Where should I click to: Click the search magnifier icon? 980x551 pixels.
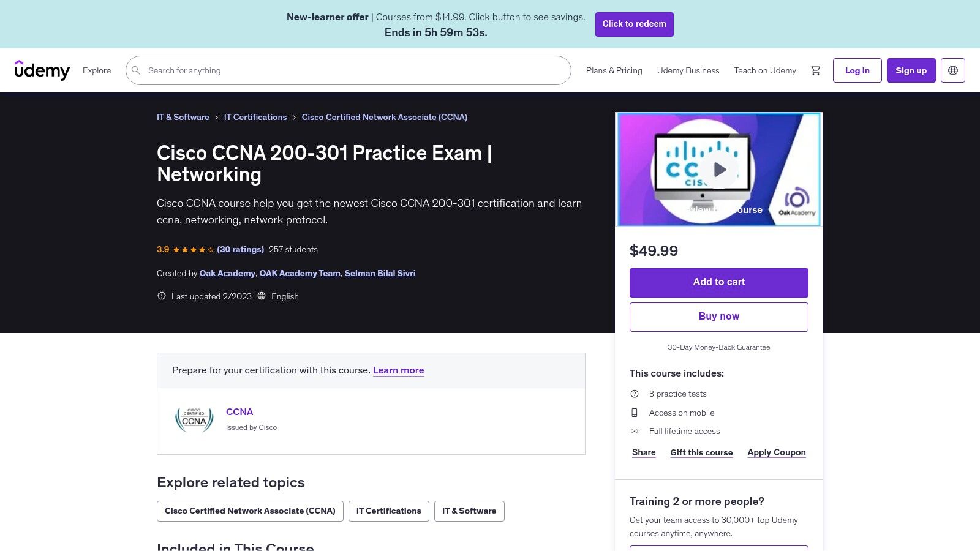click(x=136, y=70)
